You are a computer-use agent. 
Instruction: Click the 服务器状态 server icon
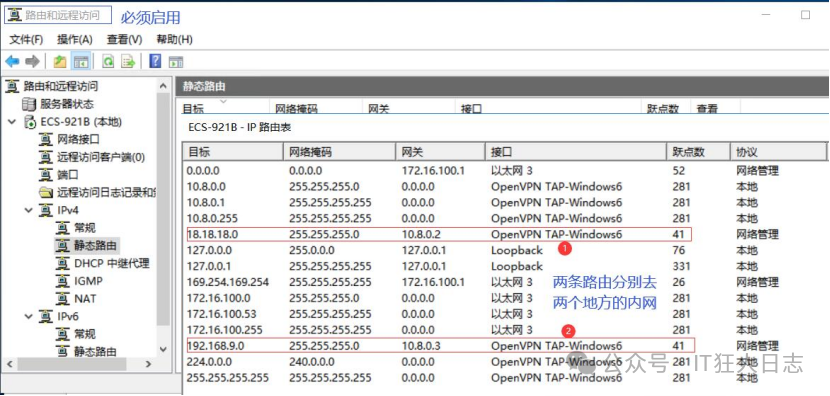point(29,104)
